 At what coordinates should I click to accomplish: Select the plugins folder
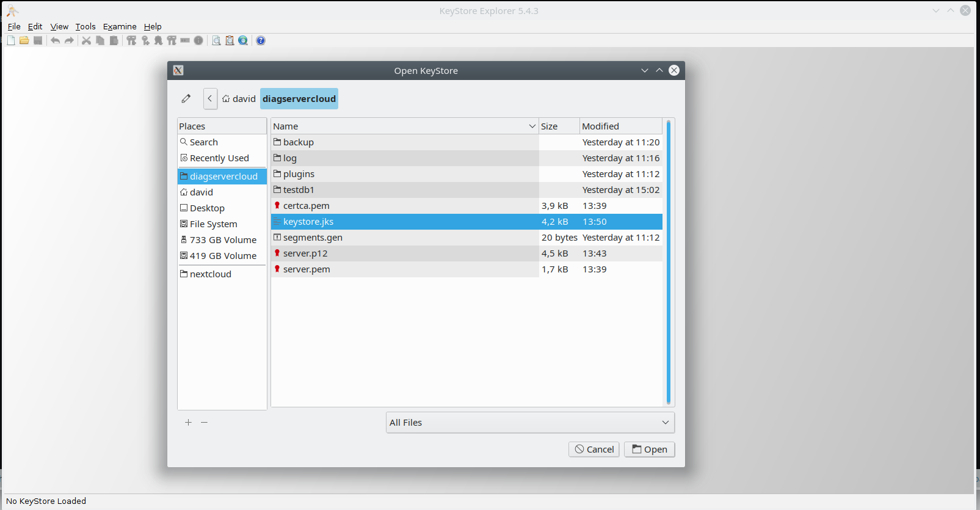(x=466, y=174)
